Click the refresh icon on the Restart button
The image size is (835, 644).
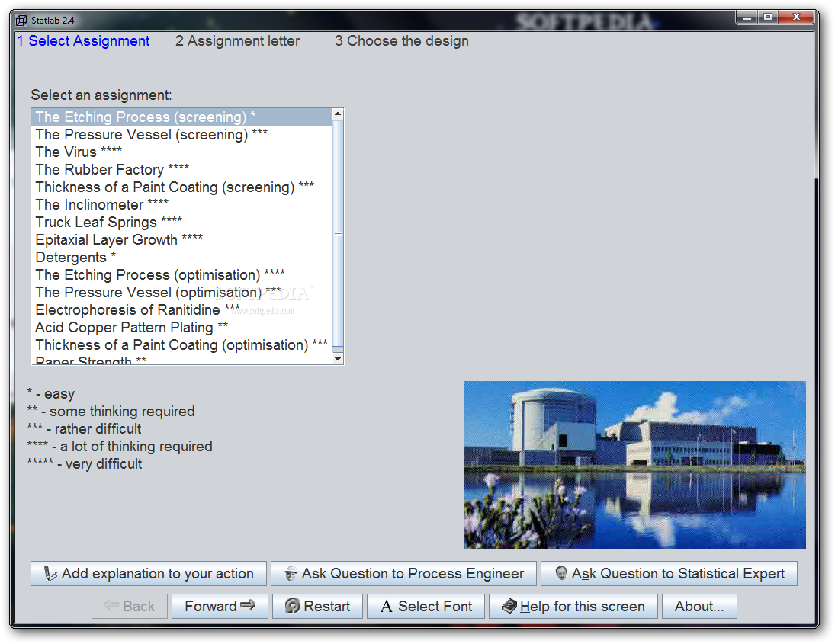click(292, 606)
